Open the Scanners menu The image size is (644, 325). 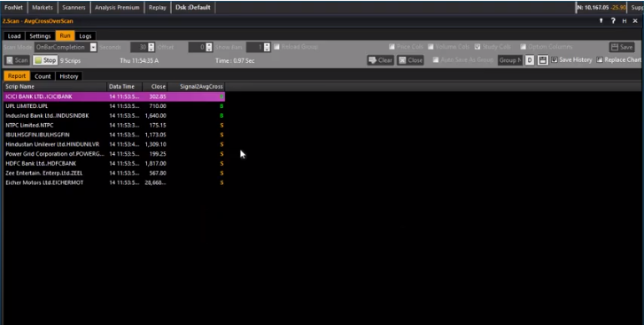tap(74, 7)
